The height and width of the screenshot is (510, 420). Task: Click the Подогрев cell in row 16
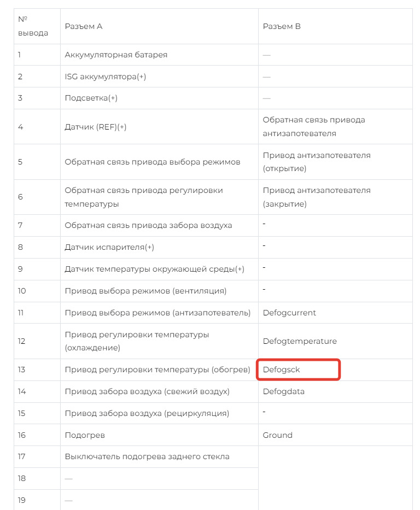[85, 435]
